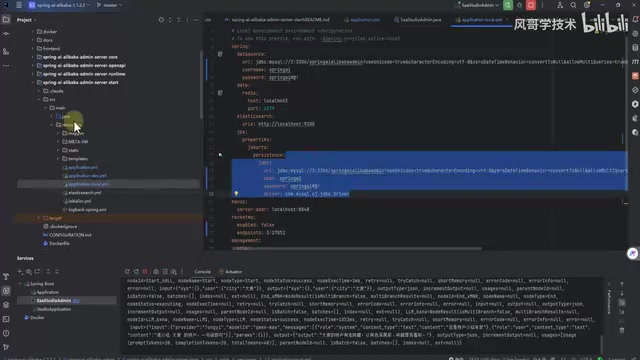
Task: Open the Structure tool window icon
Action: tap(6, 51)
